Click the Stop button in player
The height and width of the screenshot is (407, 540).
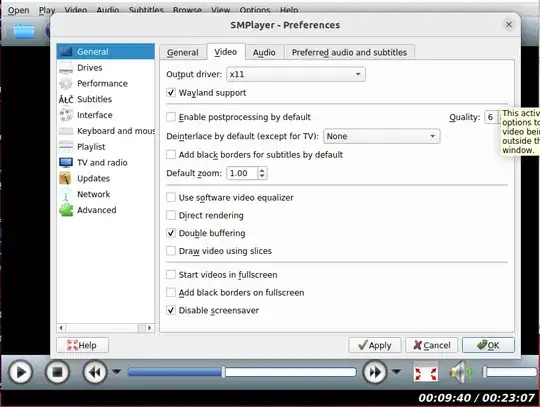pos(57,372)
